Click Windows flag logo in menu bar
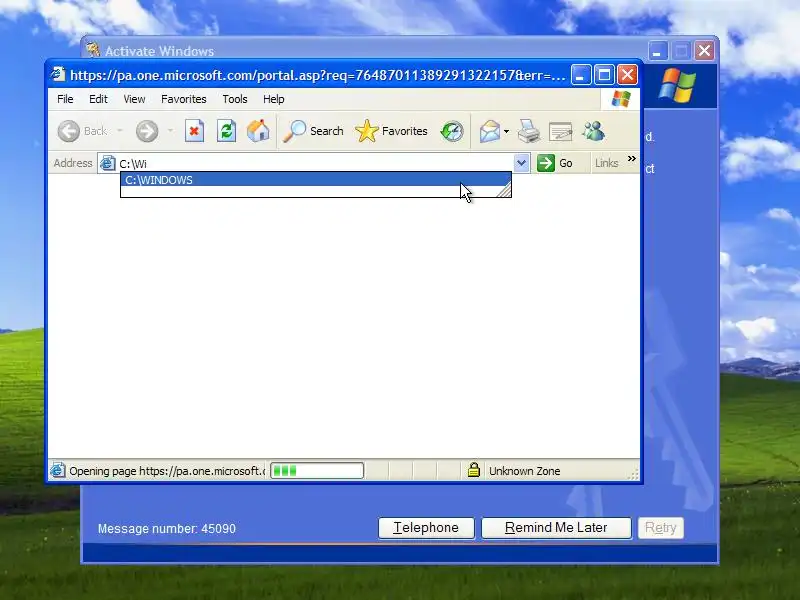Screen dimensions: 800x600 coord(621,99)
